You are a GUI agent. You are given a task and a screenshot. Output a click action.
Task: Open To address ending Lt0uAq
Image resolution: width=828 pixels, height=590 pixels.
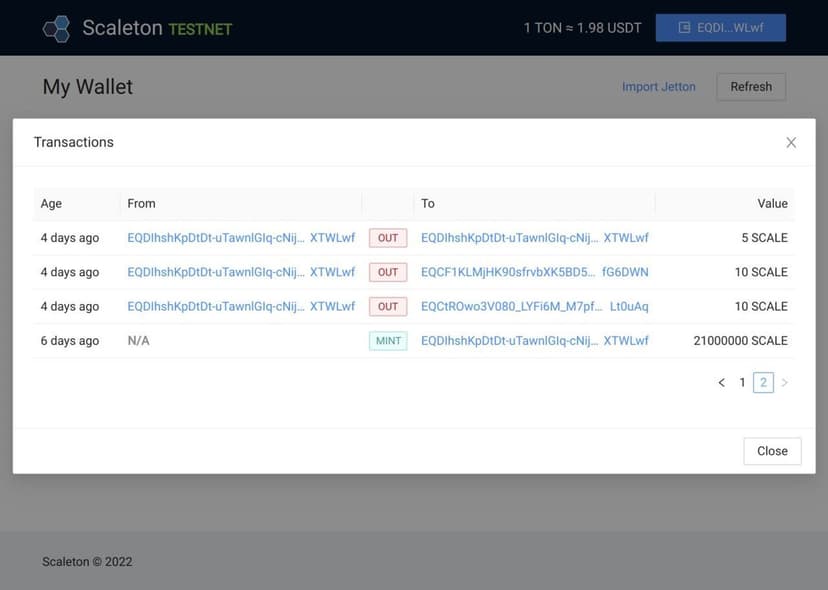[x=534, y=306]
